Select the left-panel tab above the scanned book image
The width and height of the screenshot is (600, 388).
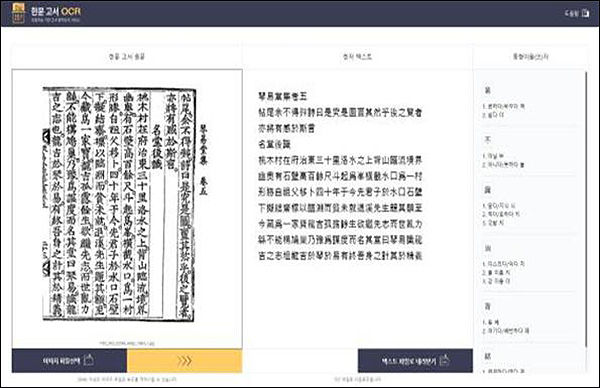point(127,57)
